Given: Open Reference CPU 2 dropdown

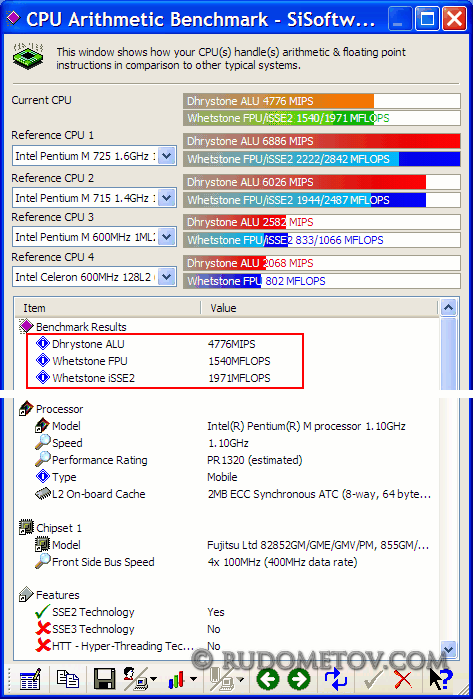Looking at the screenshot, I should point(167,197).
